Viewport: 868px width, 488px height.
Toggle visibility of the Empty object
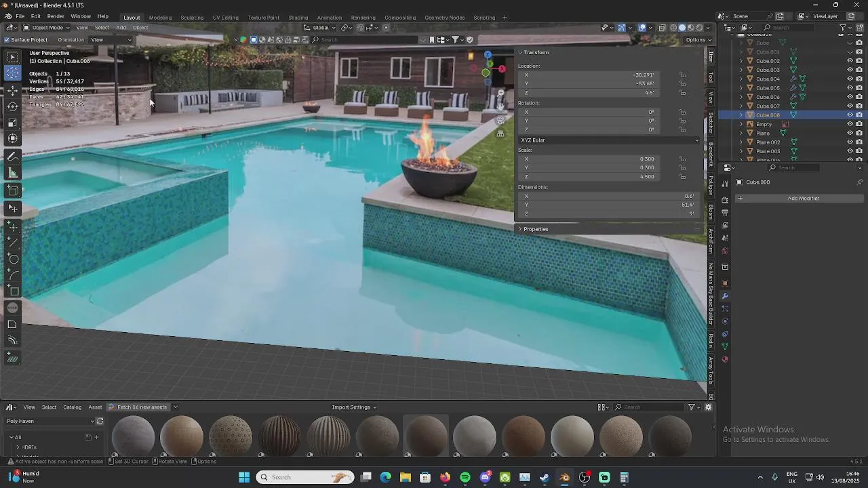(850, 124)
